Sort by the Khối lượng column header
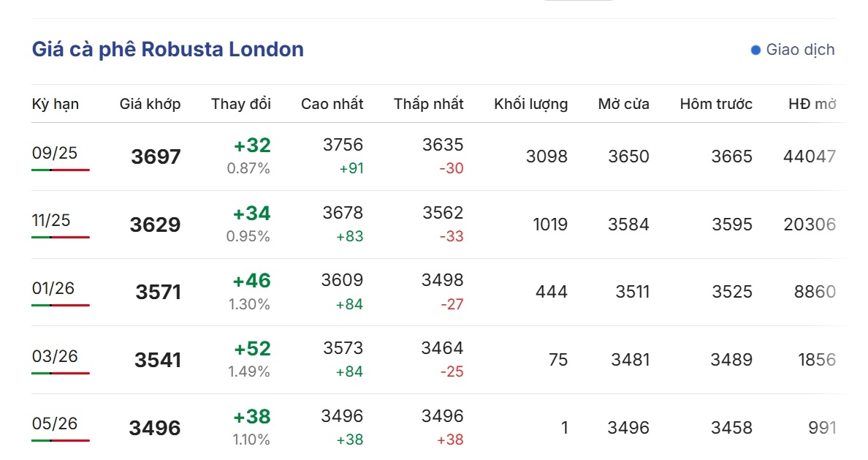Image resolution: width=868 pixels, height=460 pixels. [x=531, y=104]
